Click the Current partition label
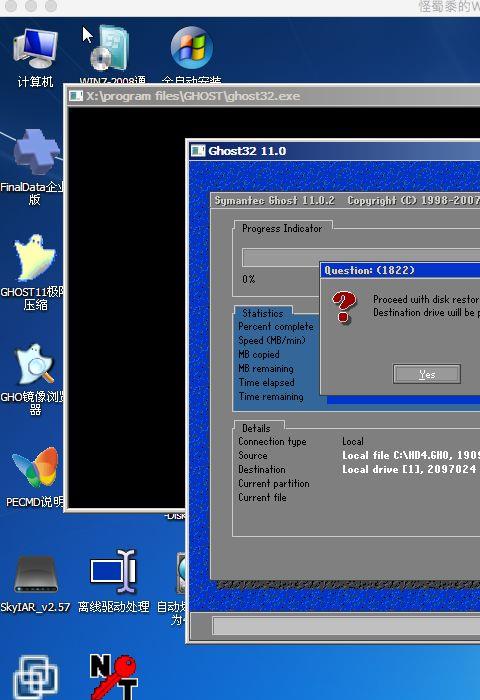Screen dimensions: 480x700 [274, 483]
